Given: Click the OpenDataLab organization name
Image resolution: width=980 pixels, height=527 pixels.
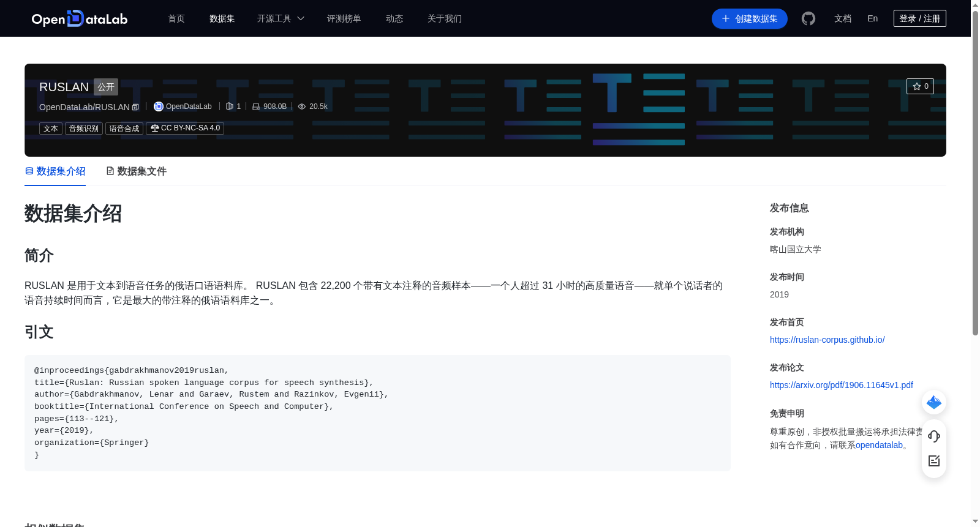Looking at the screenshot, I should tap(189, 107).
